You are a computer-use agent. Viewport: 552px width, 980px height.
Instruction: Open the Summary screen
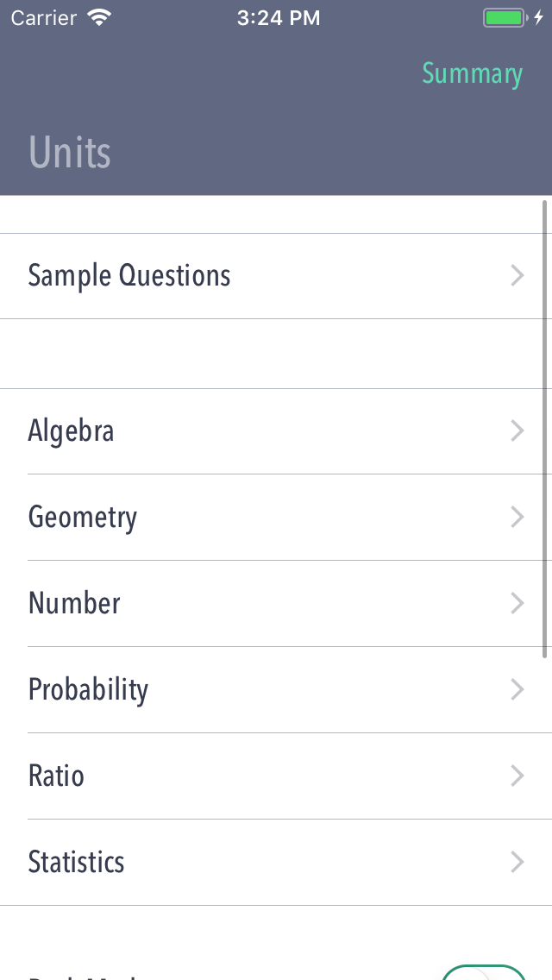pos(472,74)
